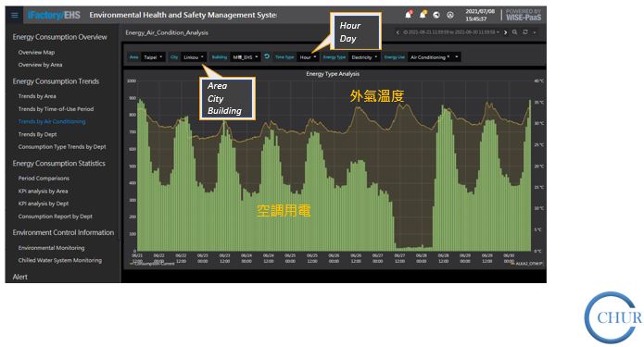Open the hamburger menu icon

(15, 15)
